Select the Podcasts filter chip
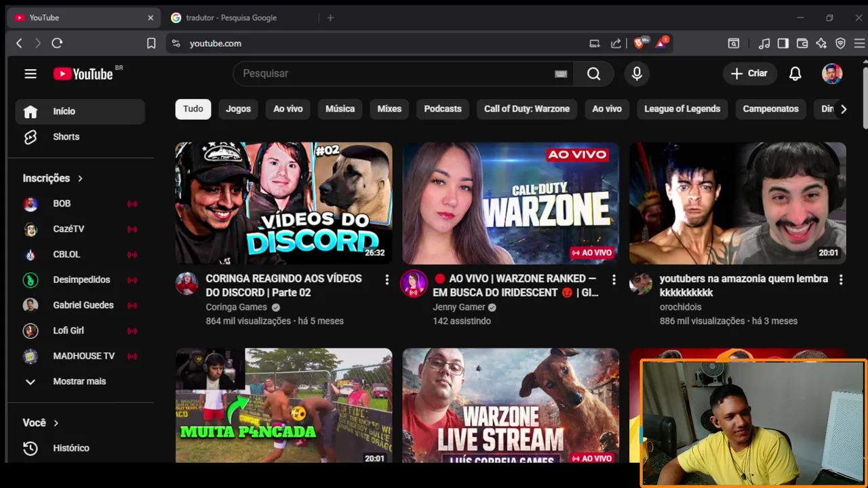Viewport: 868px width, 488px height. (x=443, y=108)
